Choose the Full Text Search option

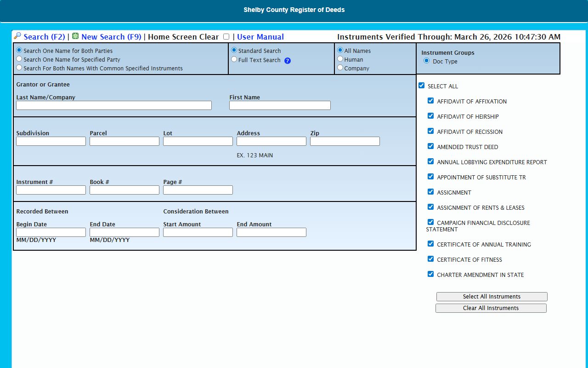click(234, 59)
